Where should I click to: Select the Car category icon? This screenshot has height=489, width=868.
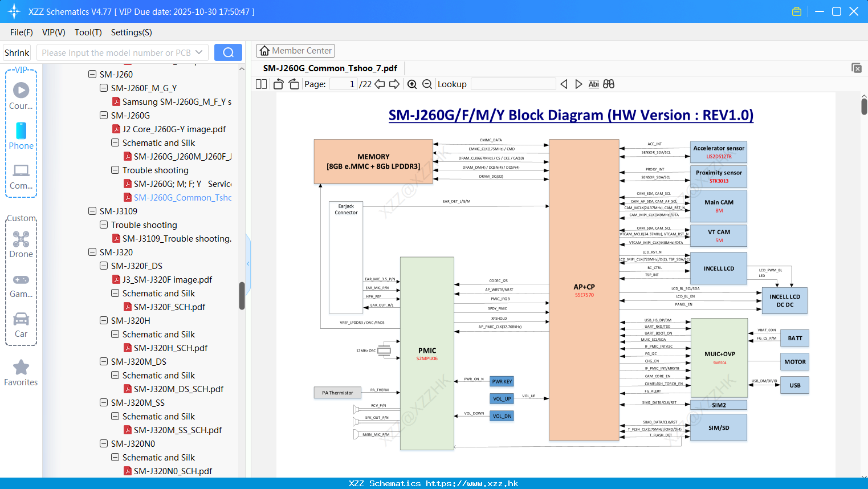[x=21, y=325]
